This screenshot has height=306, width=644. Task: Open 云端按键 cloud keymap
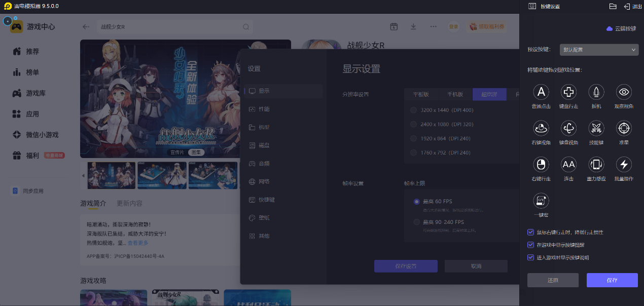pos(621,29)
